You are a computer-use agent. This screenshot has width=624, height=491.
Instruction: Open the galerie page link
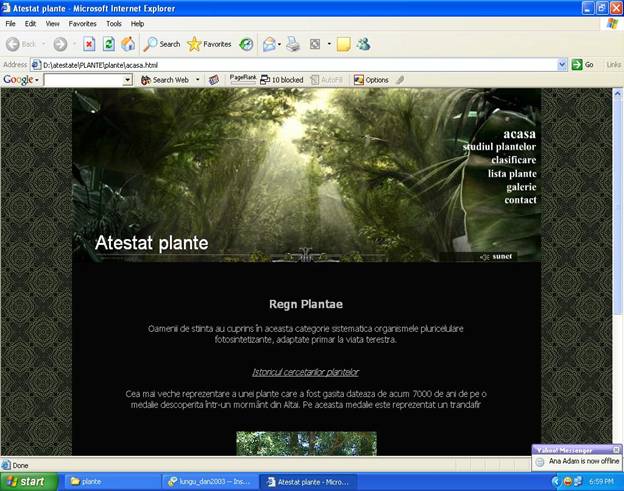[x=521, y=187]
